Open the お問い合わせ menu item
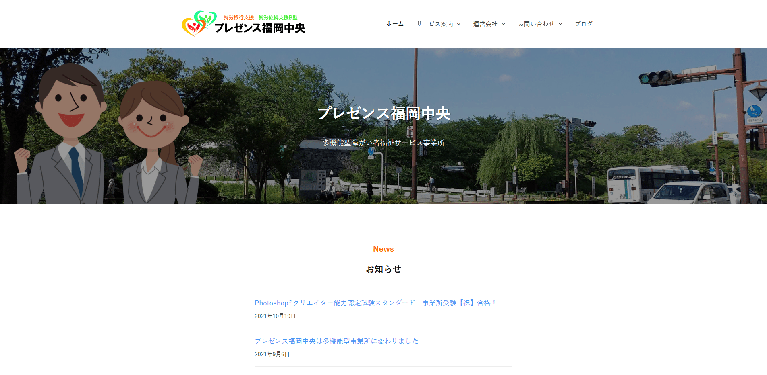This screenshot has width=767, height=375. click(537, 23)
